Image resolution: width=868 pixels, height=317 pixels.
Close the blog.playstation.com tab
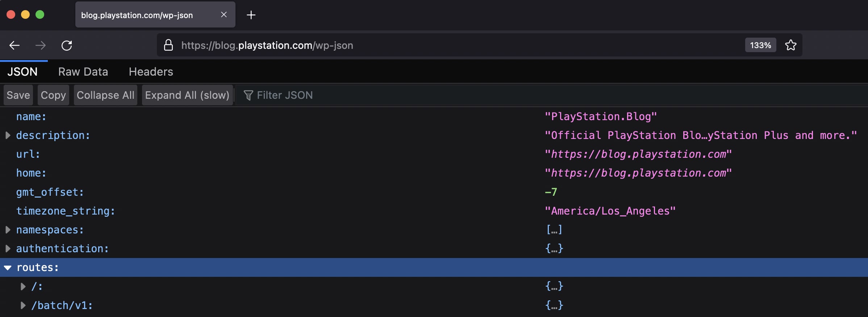click(x=224, y=14)
